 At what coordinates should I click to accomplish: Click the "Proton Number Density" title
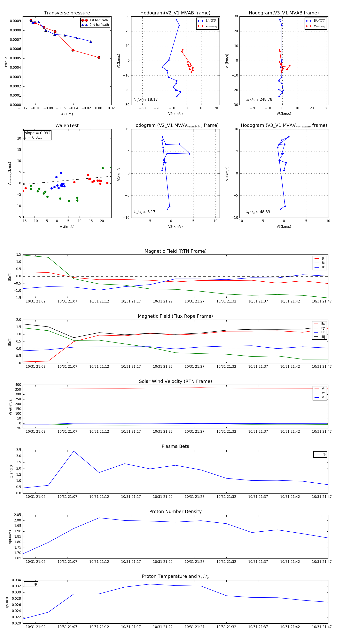coord(175,511)
